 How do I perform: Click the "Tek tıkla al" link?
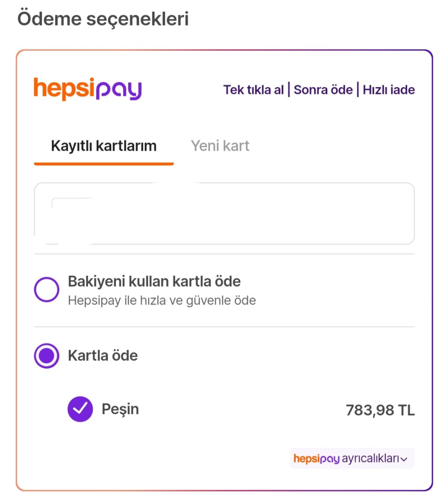(x=253, y=90)
